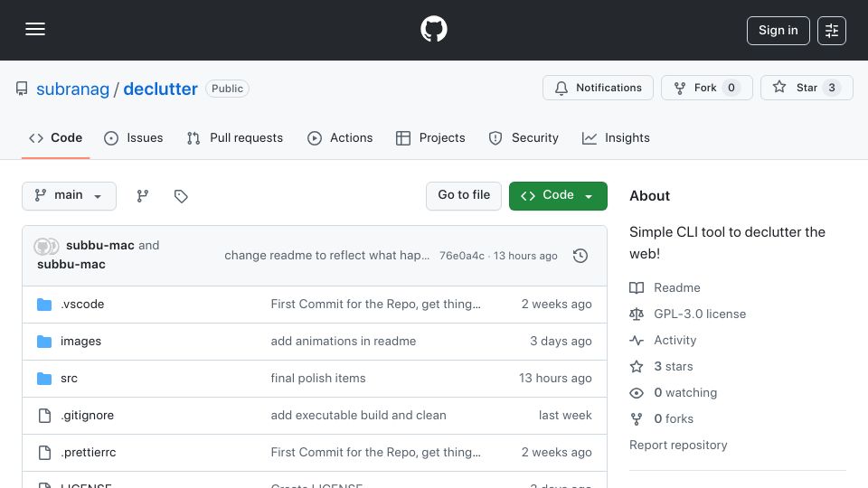Click the Notifications bell button
This screenshot has width=868, height=488.
(598, 88)
